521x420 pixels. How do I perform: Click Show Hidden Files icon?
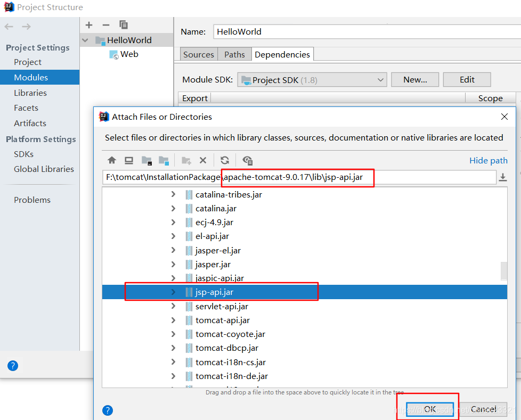[248, 160]
